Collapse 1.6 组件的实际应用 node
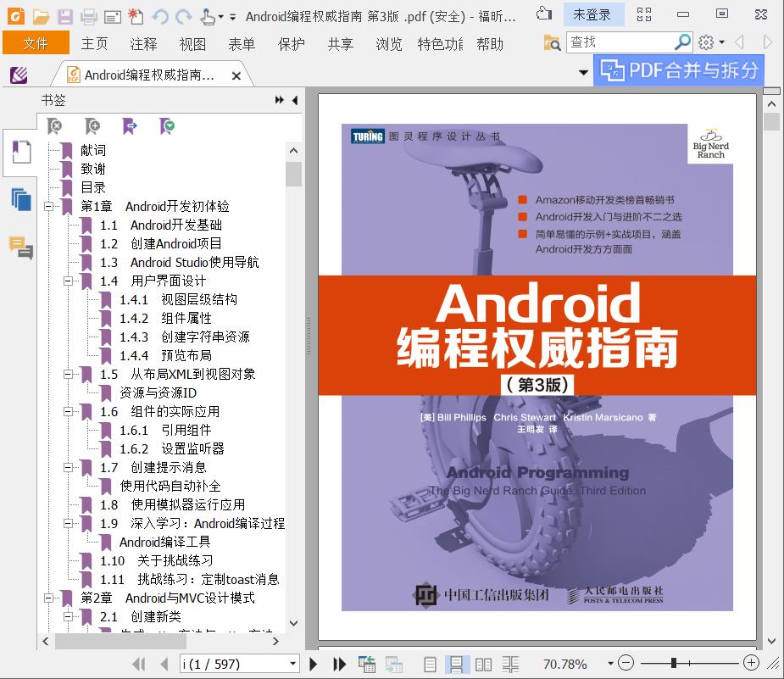784x679 pixels. [x=68, y=411]
